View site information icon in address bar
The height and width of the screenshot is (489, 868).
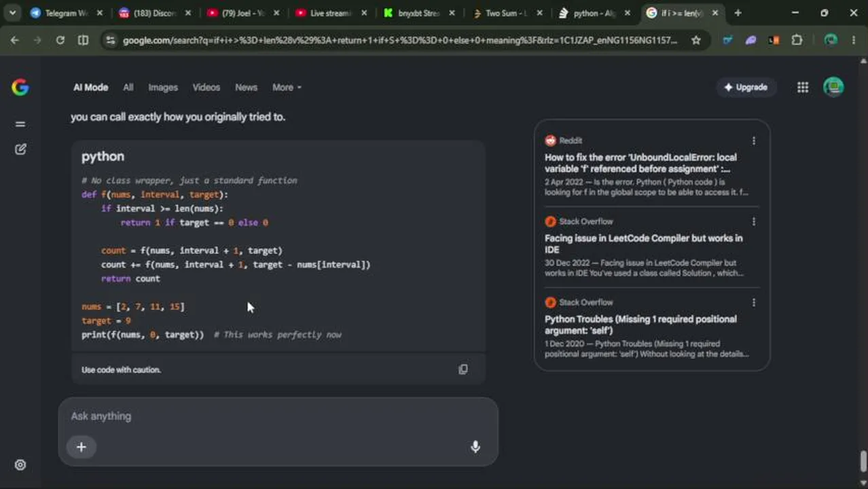111,40
